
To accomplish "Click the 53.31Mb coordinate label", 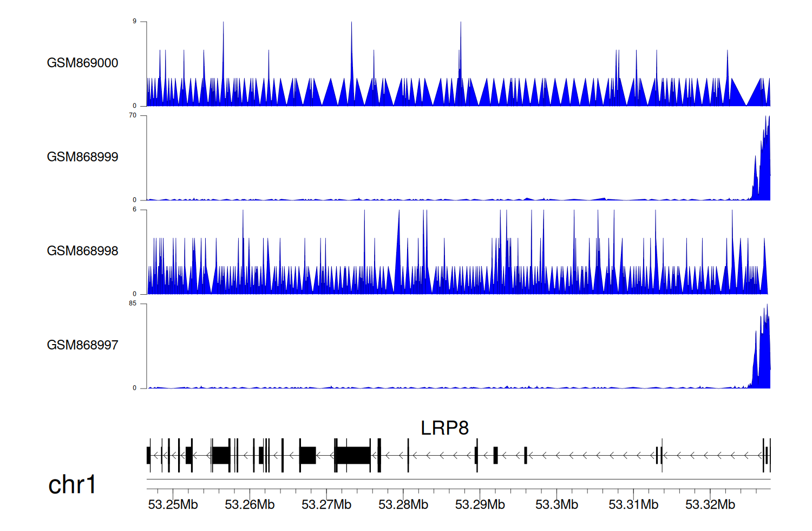I will pyautogui.click(x=633, y=504).
